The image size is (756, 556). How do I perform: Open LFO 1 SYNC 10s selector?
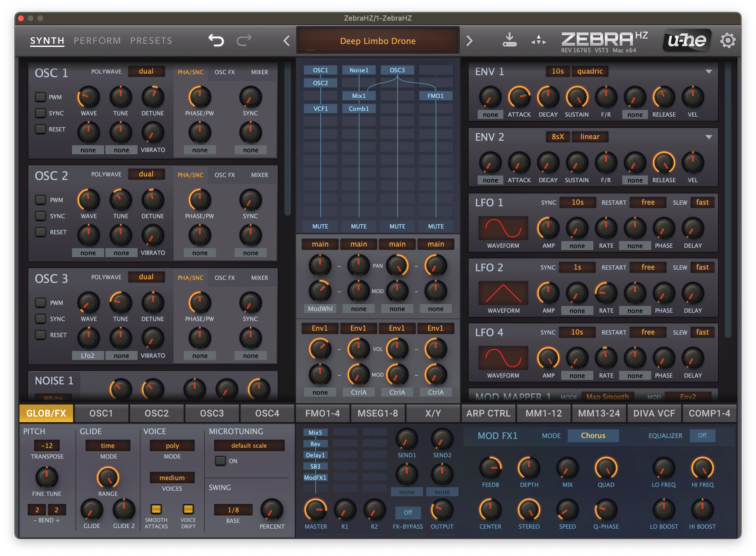coord(578,202)
